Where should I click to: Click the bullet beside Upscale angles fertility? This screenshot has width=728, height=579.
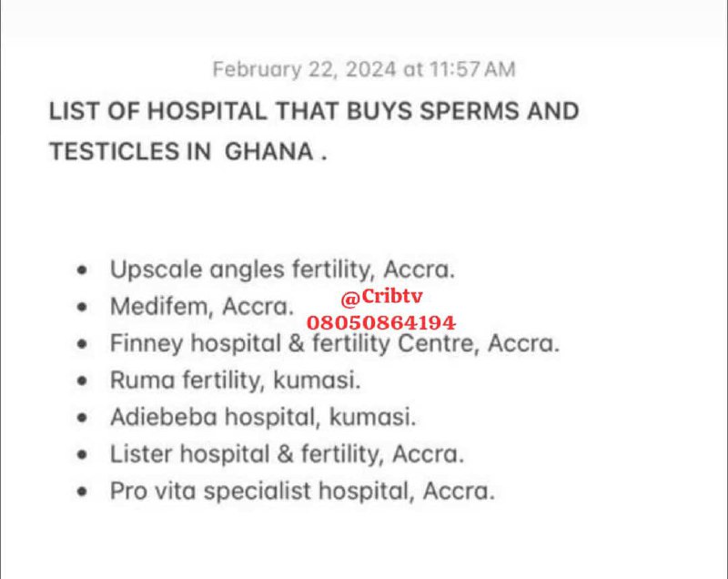coord(82,270)
